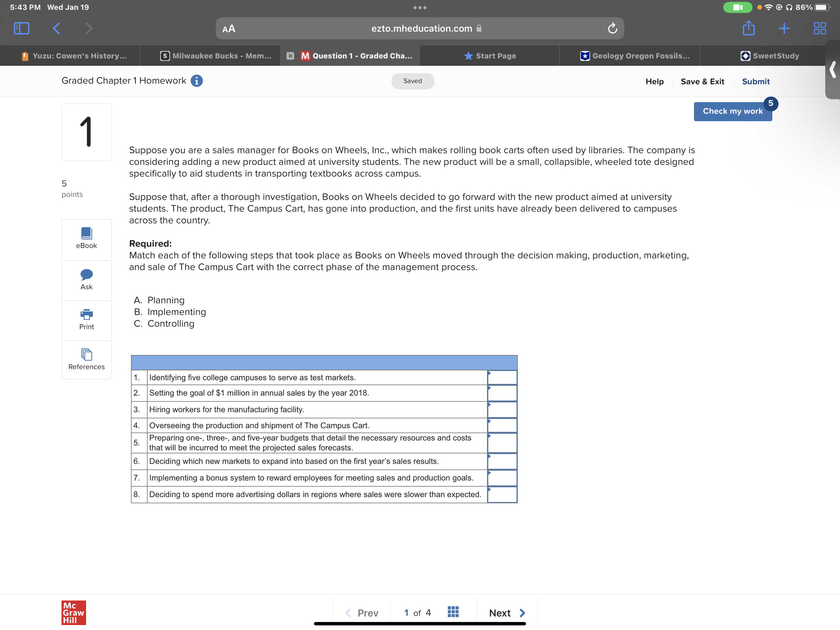Viewport: 840px width, 630px height.
Task: Add a new tab with the plus icon
Action: pos(784,29)
